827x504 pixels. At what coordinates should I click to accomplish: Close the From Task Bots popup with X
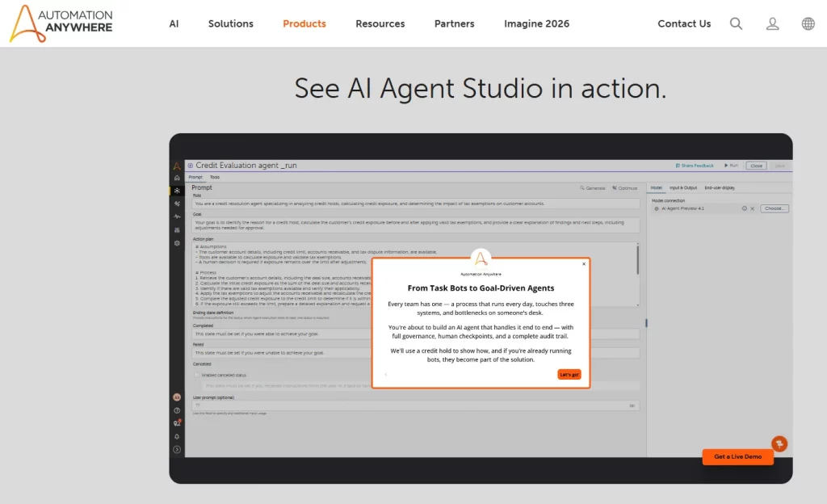click(x=584, y=263)
